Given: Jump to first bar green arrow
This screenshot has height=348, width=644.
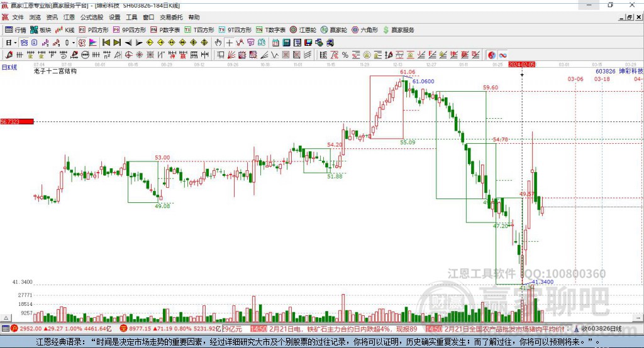Looking at the screenshot, I should 106,43.
